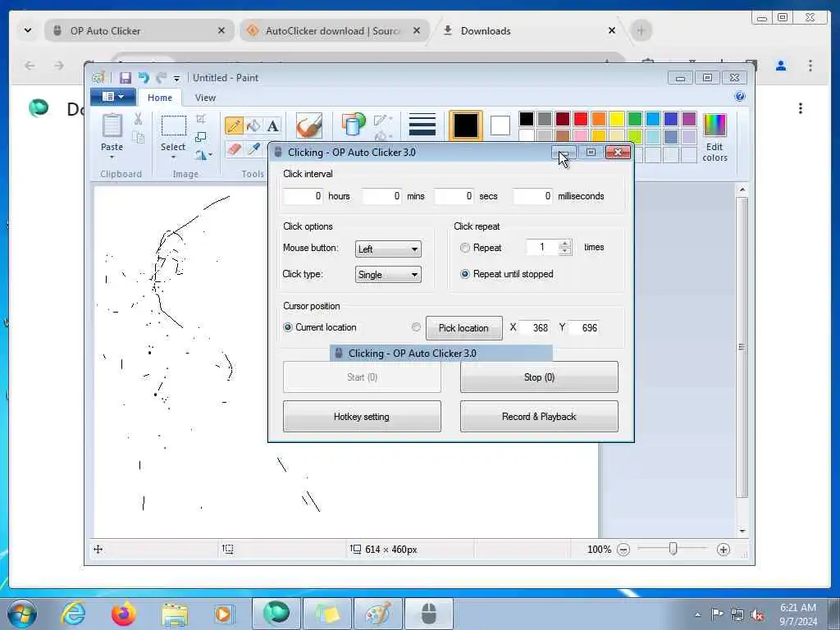
Task: Select the Color picker eyedropper tool
Action: coord(253,149)
